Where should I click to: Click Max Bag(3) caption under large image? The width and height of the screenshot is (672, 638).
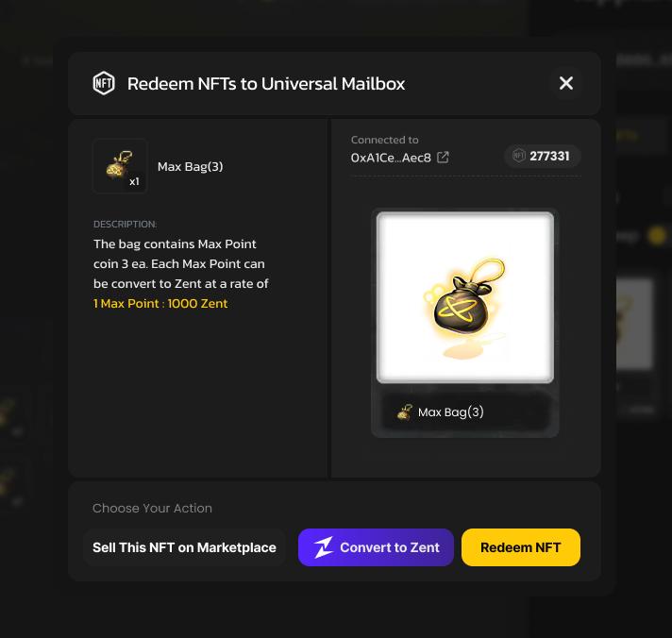[x=451, y=412]
